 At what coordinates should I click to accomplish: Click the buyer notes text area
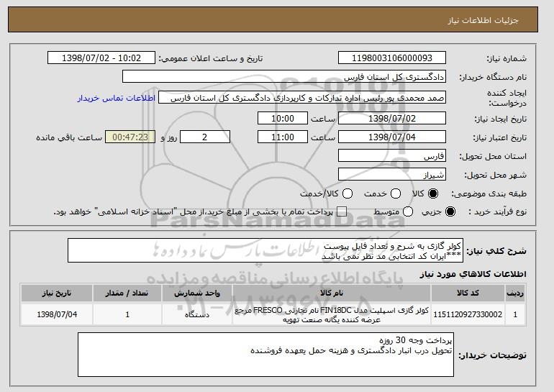pos(265,355)
